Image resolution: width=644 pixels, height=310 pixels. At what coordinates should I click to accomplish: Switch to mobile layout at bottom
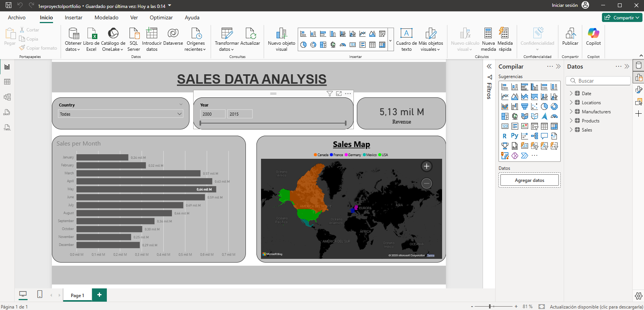pos(40,294)
